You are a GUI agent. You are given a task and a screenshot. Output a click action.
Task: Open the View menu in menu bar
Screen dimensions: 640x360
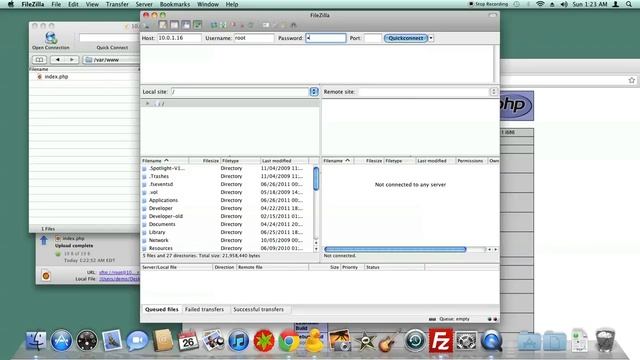tap(92, 4)
